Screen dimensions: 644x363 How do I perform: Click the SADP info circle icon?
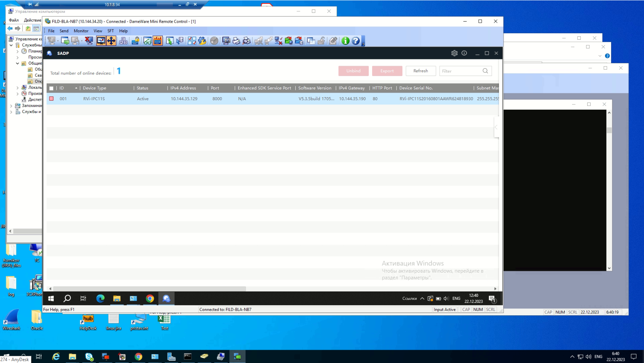(x=464, y=53)
